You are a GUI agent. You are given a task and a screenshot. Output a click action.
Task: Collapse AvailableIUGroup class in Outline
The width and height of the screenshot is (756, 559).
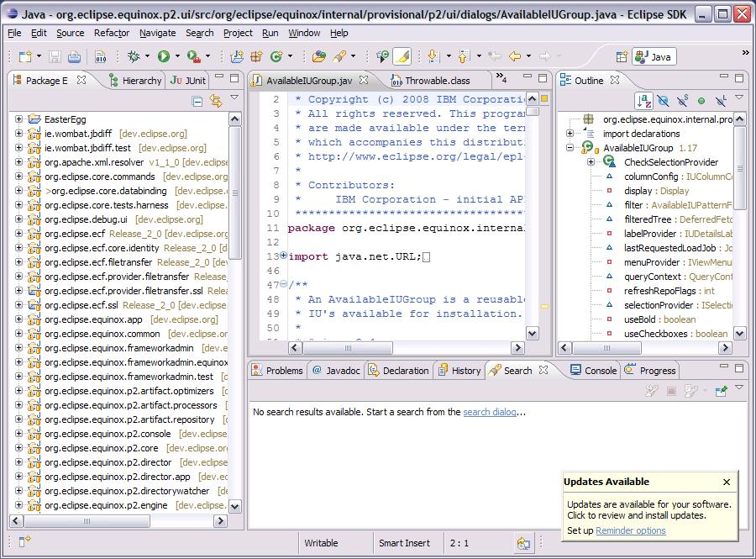coord(570,148)
